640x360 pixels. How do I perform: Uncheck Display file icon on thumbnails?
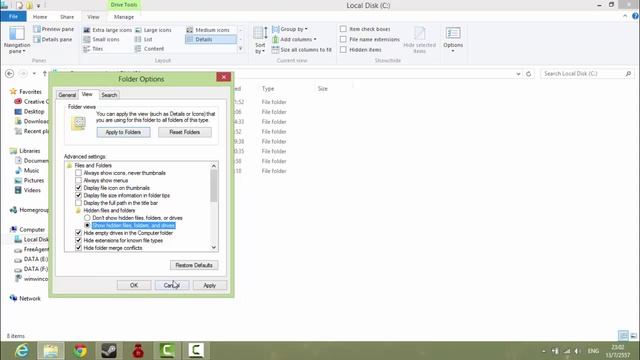tap(78, 188)
